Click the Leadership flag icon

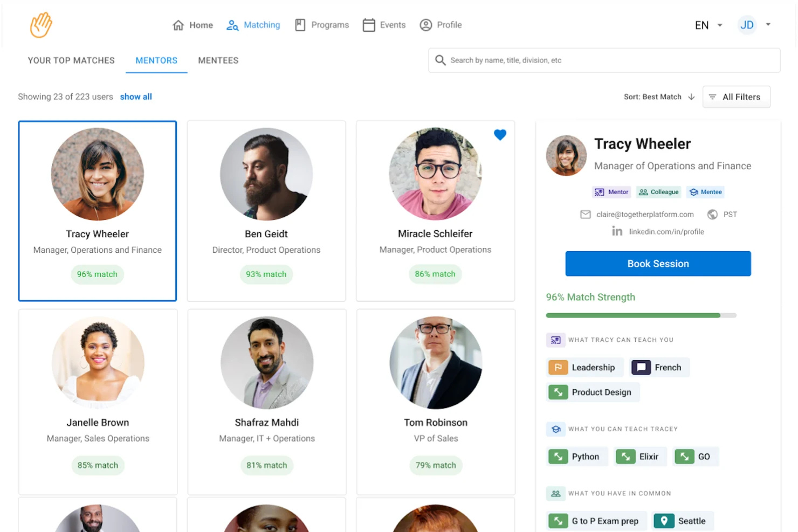558,368
